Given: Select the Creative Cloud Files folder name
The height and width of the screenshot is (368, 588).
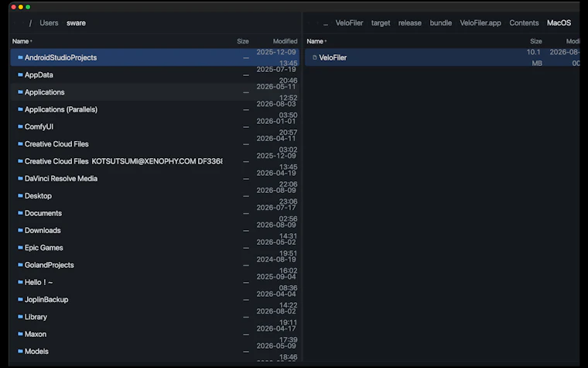Looking at the screenshot, I should (56, 144).
